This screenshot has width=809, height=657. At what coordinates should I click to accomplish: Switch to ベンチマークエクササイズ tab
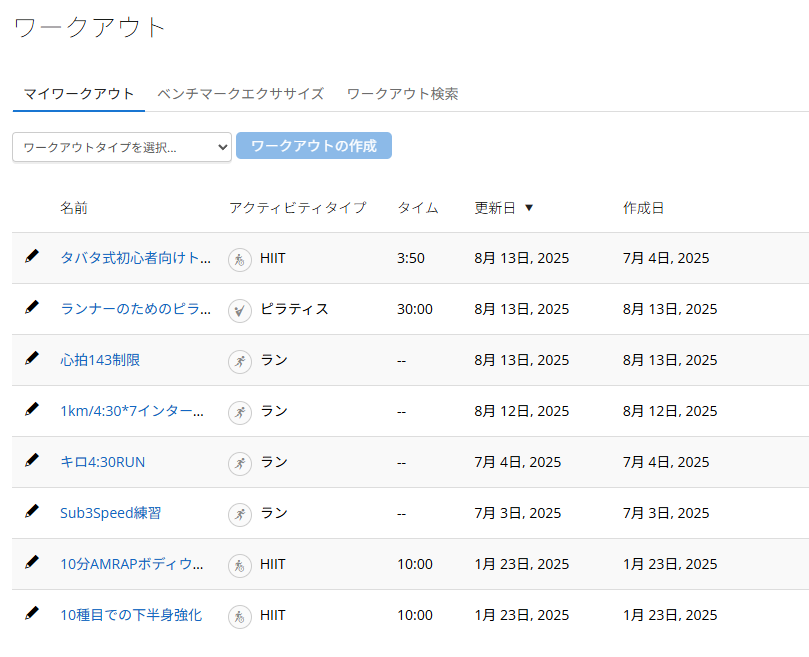240,94
